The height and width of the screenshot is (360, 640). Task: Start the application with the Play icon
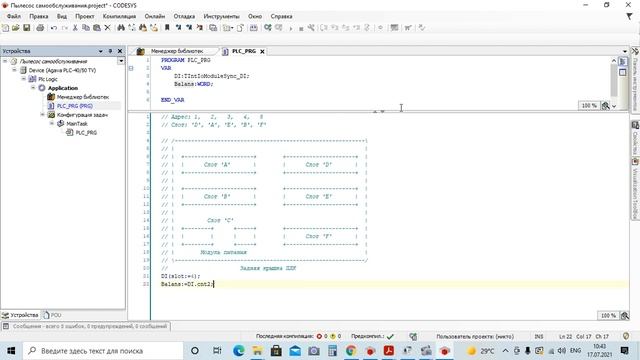[291, 28]
